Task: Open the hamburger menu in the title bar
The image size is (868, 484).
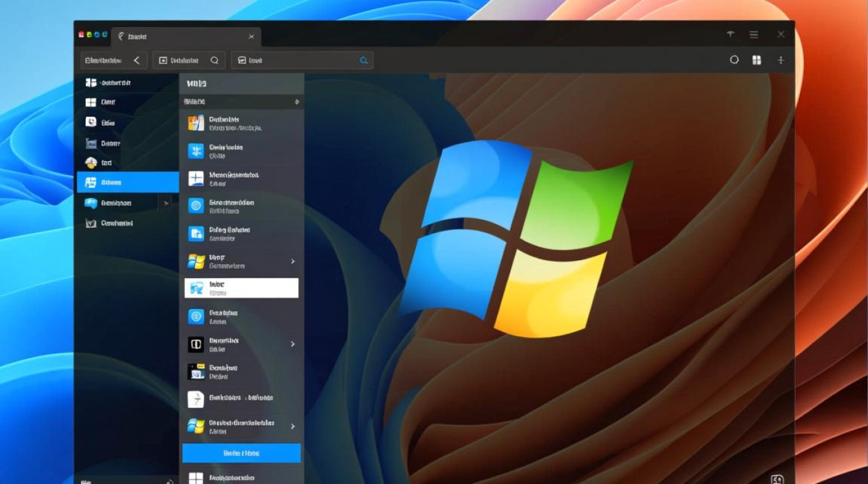Action: pos(754,35)
